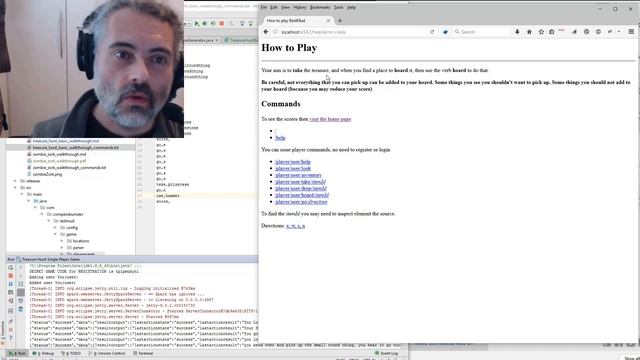Select zombieZork.png file in project tree
This screenshot has height=360, width=640.
click(x=47, y=174)
